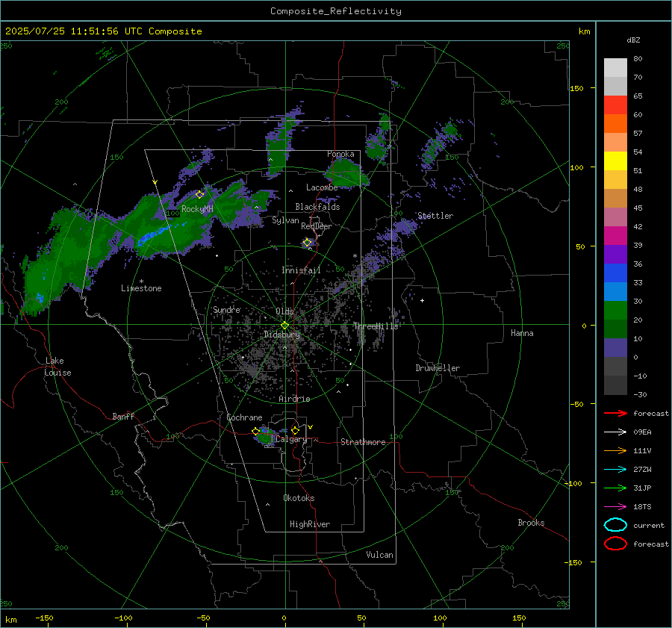
Task: Click the Sundre town label
Action: pos(227,310)
